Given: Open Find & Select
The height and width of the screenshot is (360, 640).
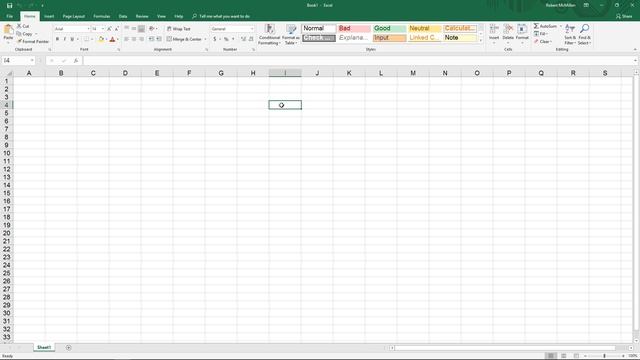Looking at the screenshot, I should click(584, 34).
